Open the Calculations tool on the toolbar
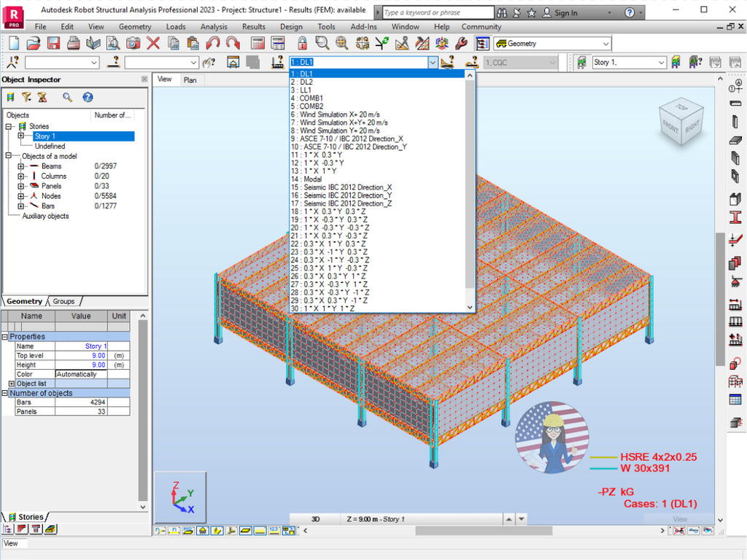Image resolution: width=747 pixels, height=560 pixels. click(258, 44)
